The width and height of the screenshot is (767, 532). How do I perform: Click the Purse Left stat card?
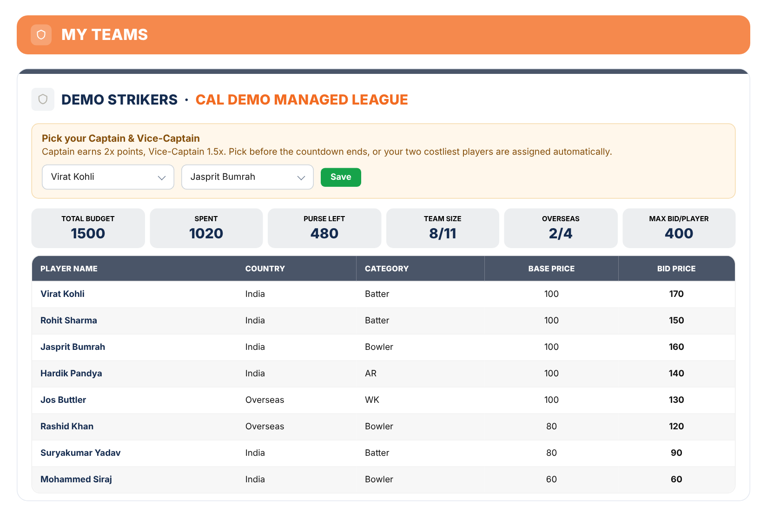point(324,228)
